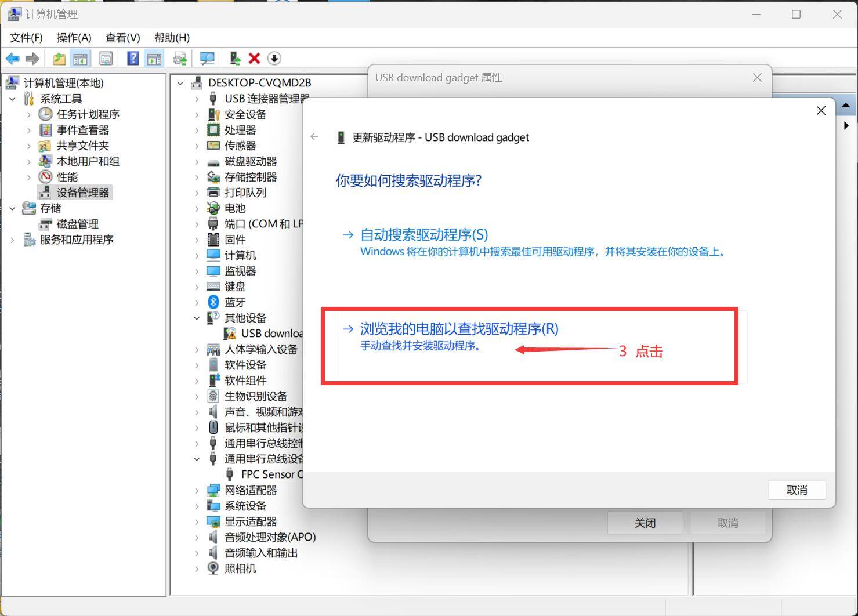This screenshot has height=616, width=858.
Task: Click the Scan for hardware changes monitor icon
Action: click(207, 59)
